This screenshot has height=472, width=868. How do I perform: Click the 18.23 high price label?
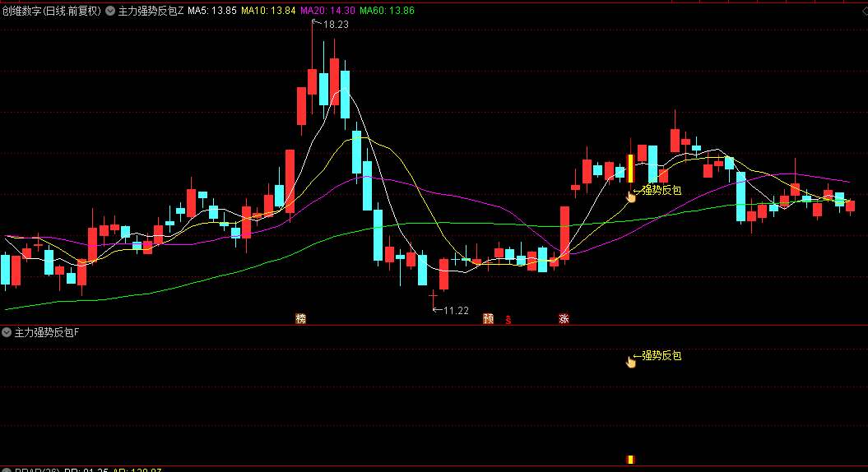pyautogui.click(x=336, y=25)
